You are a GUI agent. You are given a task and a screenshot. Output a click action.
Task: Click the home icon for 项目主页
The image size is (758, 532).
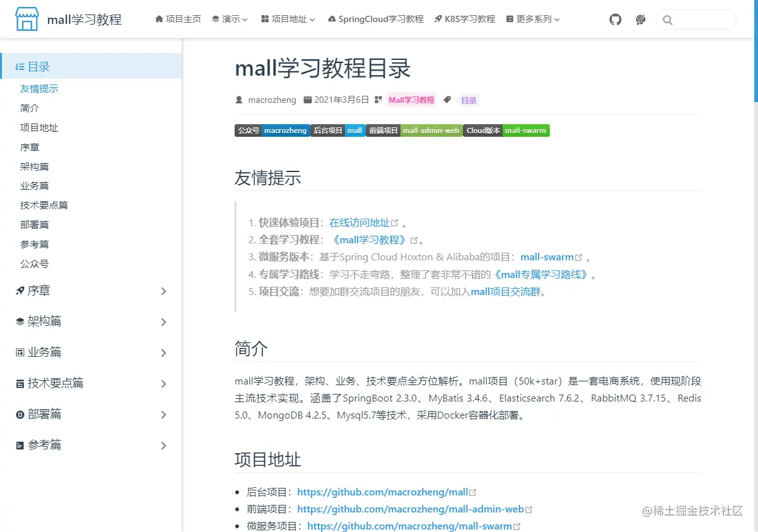pyautogui.click(x=159, y=20)
